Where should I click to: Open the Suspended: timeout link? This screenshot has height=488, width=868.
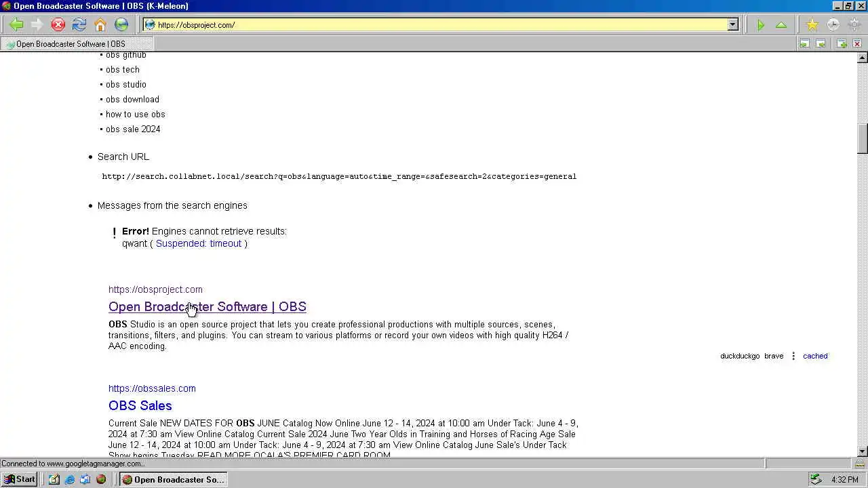198,243
